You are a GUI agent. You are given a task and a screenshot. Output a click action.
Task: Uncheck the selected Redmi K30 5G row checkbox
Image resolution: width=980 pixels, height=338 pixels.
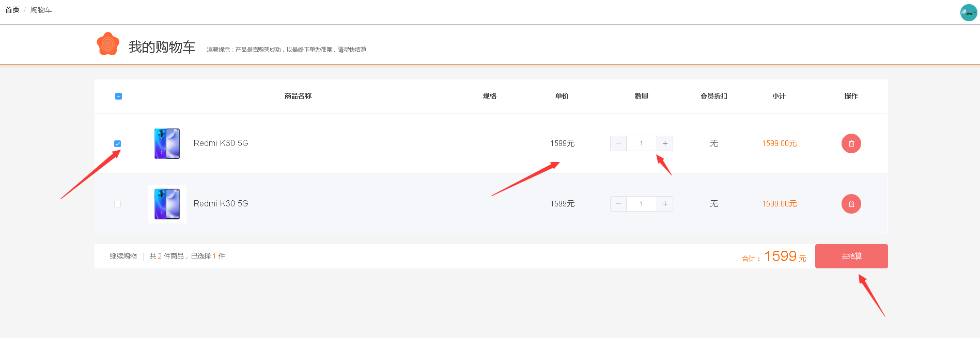pos(117,143)
